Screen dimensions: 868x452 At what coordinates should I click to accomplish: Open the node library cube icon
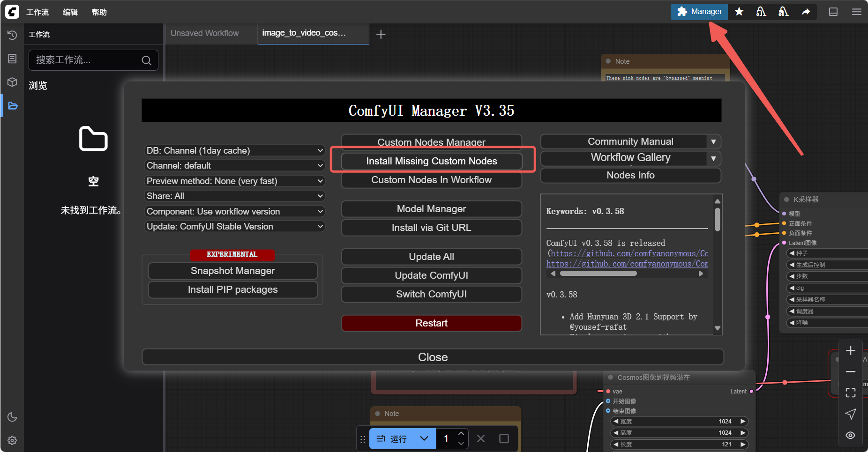pyautogui.click(x=12, y=82)
